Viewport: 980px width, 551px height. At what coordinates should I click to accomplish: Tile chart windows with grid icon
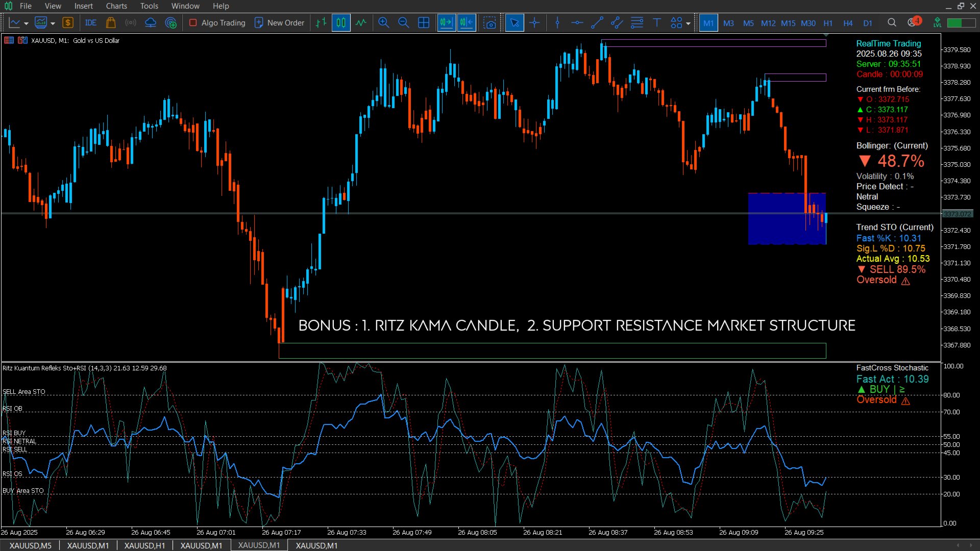(424, 23)
